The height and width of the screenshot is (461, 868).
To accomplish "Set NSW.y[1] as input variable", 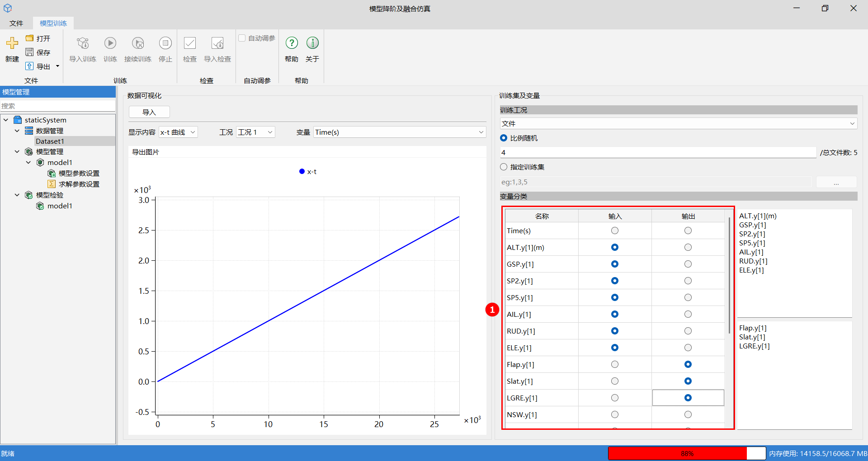I will pos(615,414).
